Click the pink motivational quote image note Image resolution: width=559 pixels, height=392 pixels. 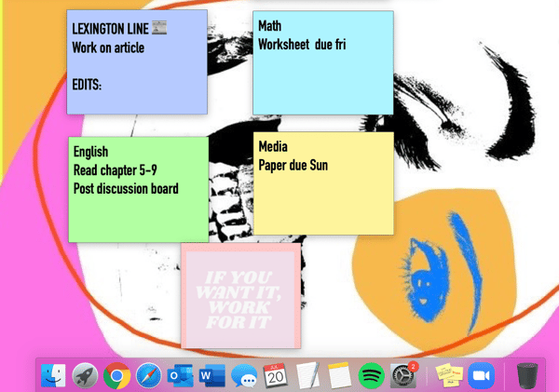(240, 295)
